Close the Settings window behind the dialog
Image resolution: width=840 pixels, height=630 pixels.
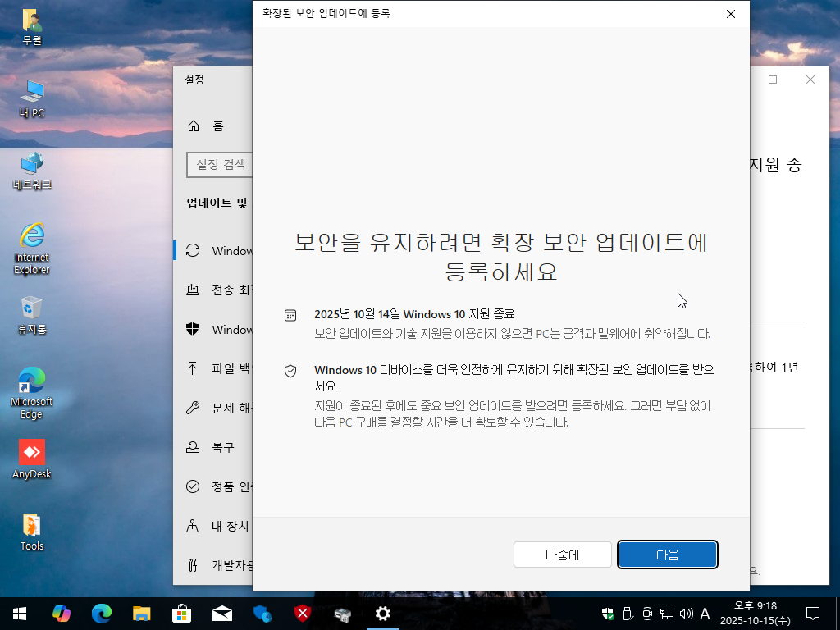point(810,80)
